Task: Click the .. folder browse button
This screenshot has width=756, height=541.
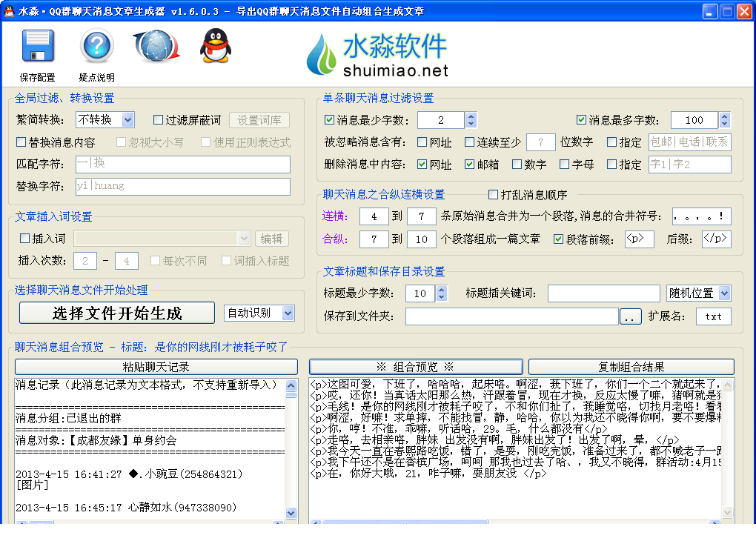Action: coord(630,316)
